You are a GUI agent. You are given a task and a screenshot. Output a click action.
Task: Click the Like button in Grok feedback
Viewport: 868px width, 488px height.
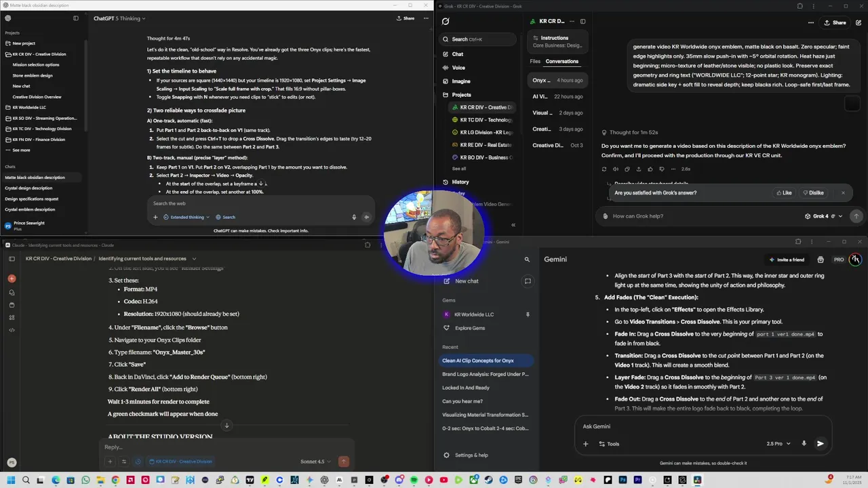click(783, 192)
